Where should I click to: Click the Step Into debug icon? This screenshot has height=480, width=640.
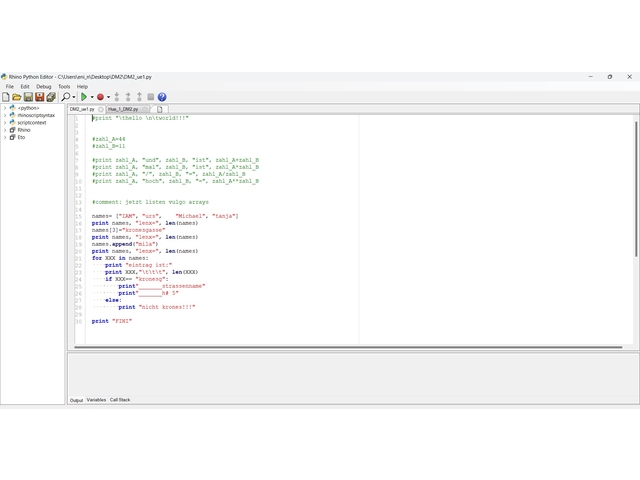coord(117,97)
